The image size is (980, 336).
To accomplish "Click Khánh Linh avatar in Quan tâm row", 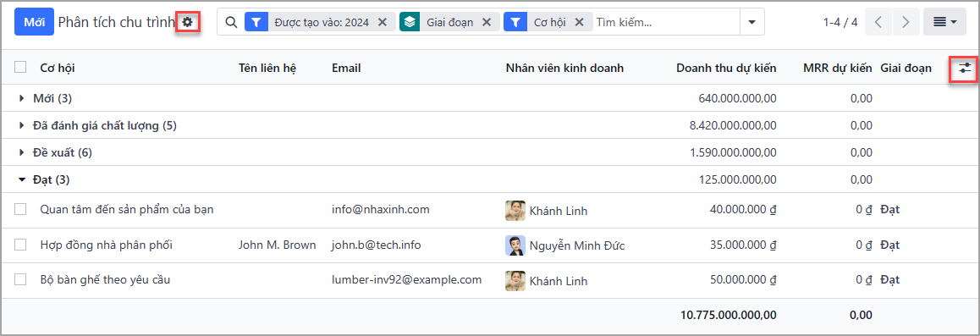I will [x=515, y=211].
